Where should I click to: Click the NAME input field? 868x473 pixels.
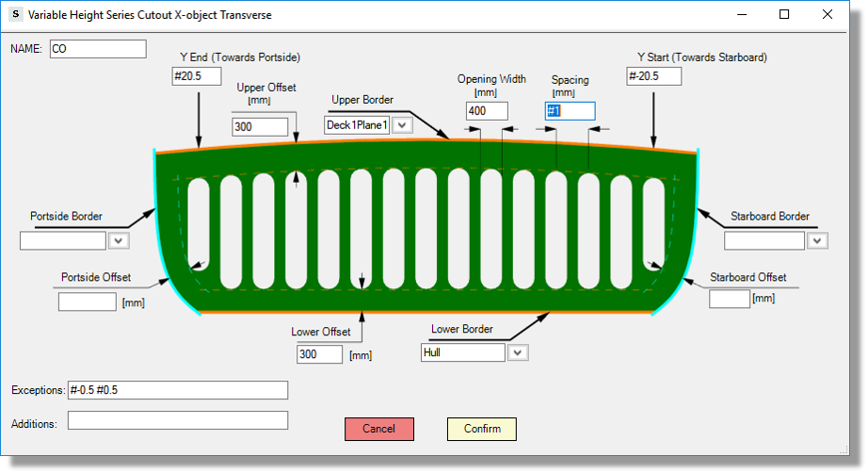coord(98,49)
